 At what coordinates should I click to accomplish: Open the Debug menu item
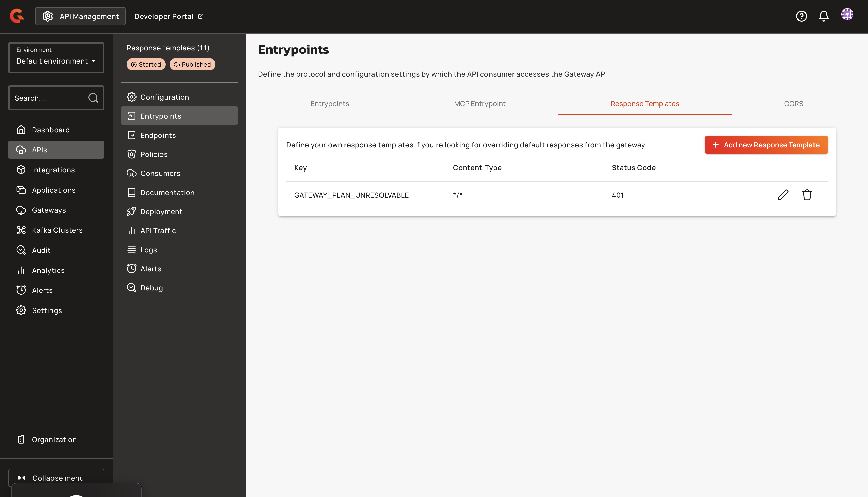pos(151,288)
